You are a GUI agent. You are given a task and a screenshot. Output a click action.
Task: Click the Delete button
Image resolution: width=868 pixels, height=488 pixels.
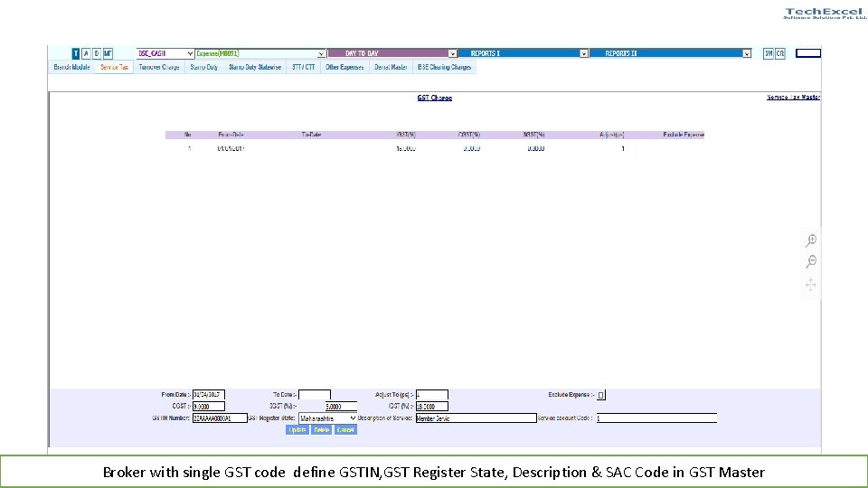[321, 430]
